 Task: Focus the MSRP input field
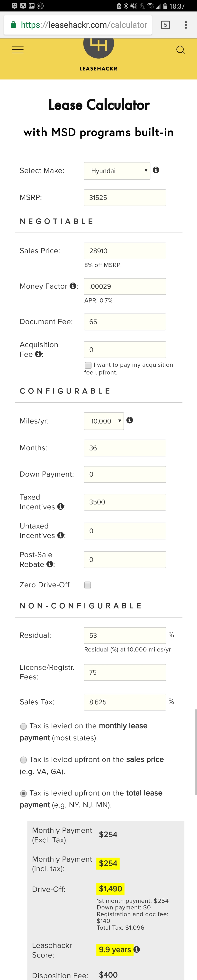click(x=125, y=198)
